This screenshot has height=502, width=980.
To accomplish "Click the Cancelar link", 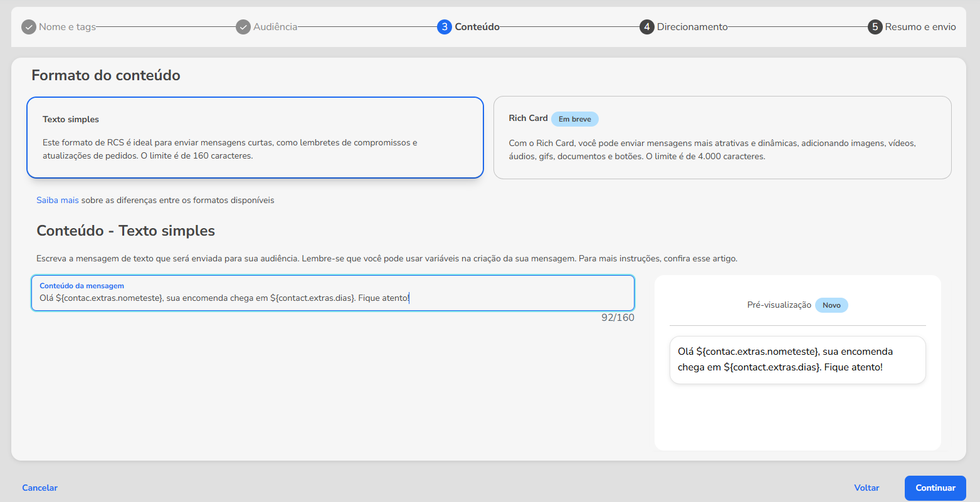I will pos(40,488).
